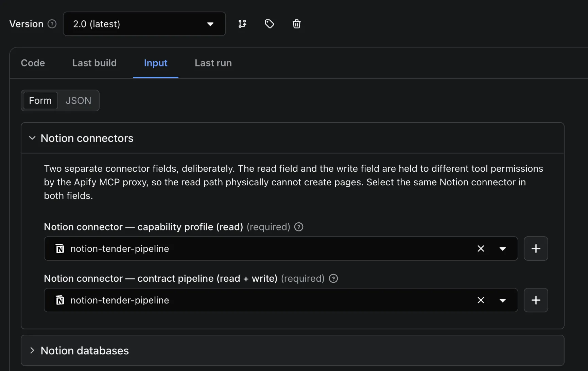This screenshot has width=588, height=371.
Task: Open help for contract pipeline (read + write) field
Action: coord(333,278)
